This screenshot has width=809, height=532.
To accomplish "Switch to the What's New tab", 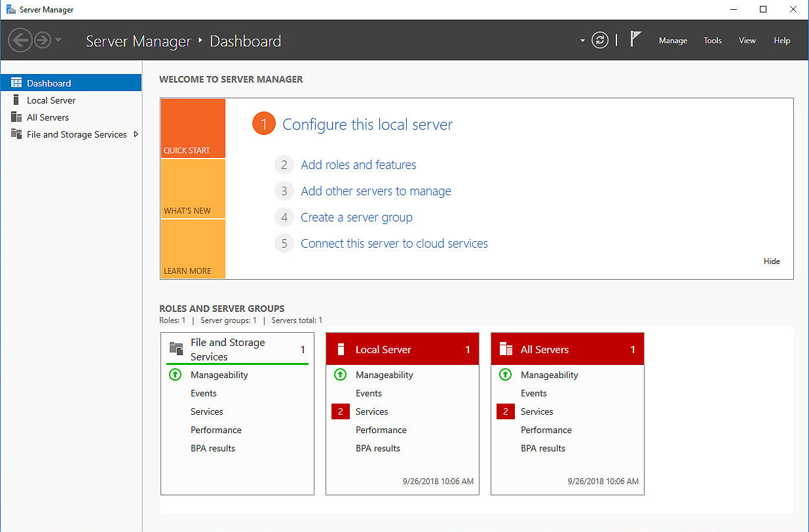I will 193,189.
